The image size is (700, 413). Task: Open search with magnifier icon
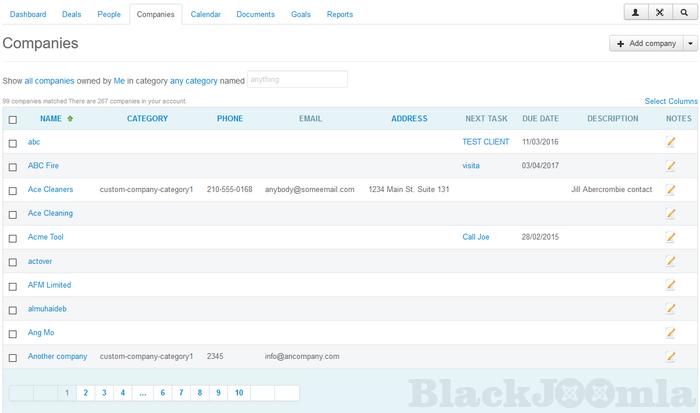tap(684, 13)
